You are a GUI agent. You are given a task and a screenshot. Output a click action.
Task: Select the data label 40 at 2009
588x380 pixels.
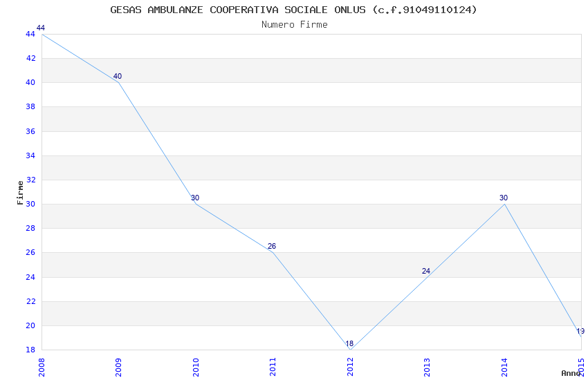click(118, 77)
